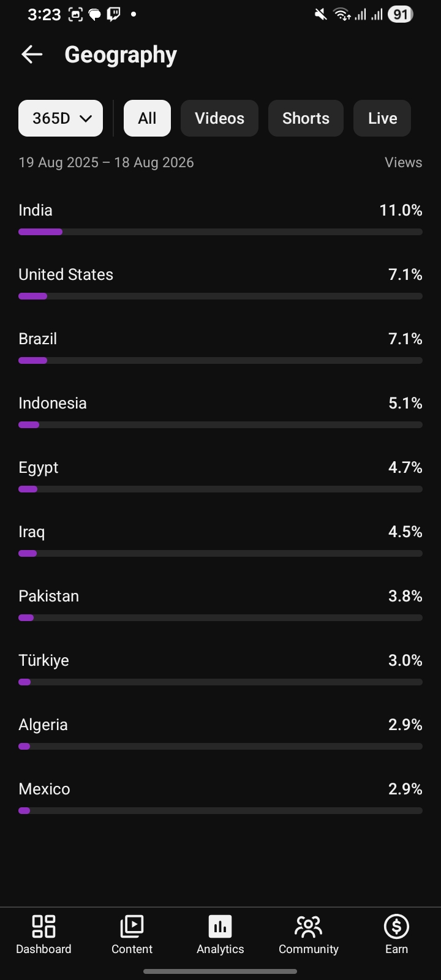This screenshot has height=980, width=441.
Task: Tap the Twitch icon in status bar
Action: click(114, 14)
